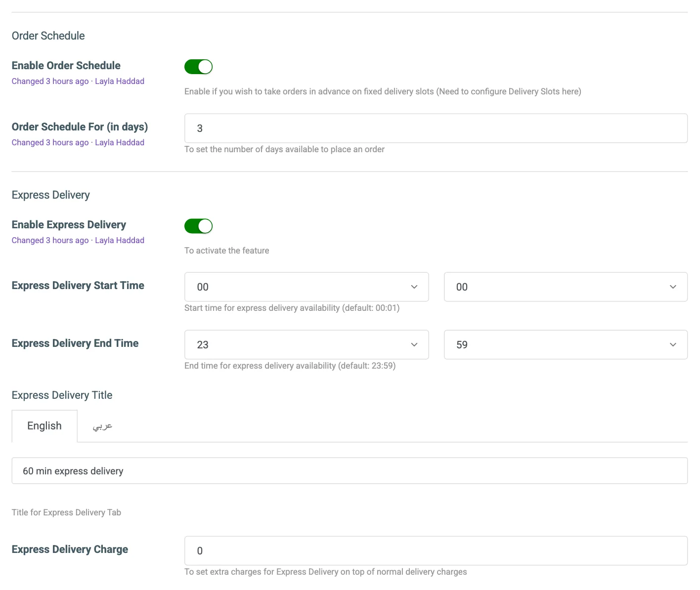The width and height of the screenshot is (700, 590).
Task: Click the Express Delivery Start Time label
Action: (x=78, y=286)
